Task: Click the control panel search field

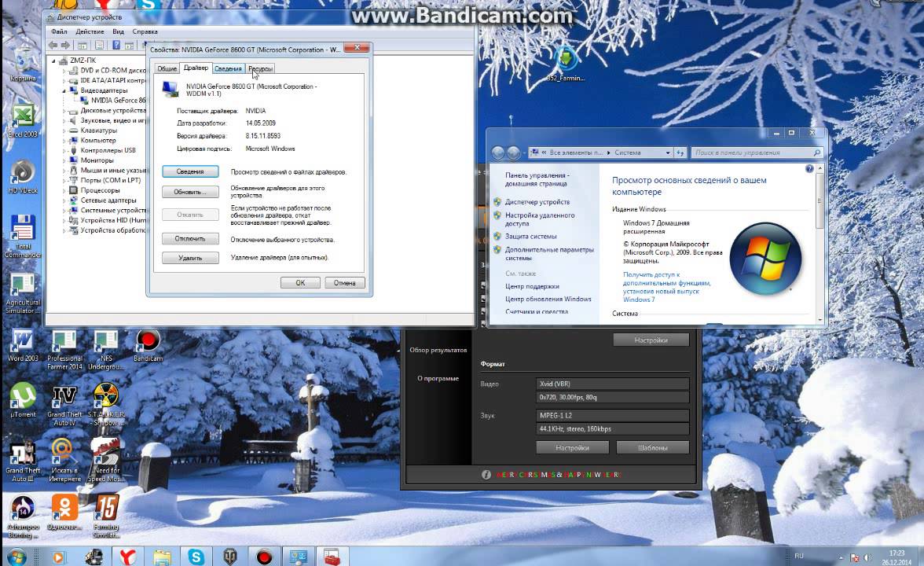Action: [x=757, y=153]
